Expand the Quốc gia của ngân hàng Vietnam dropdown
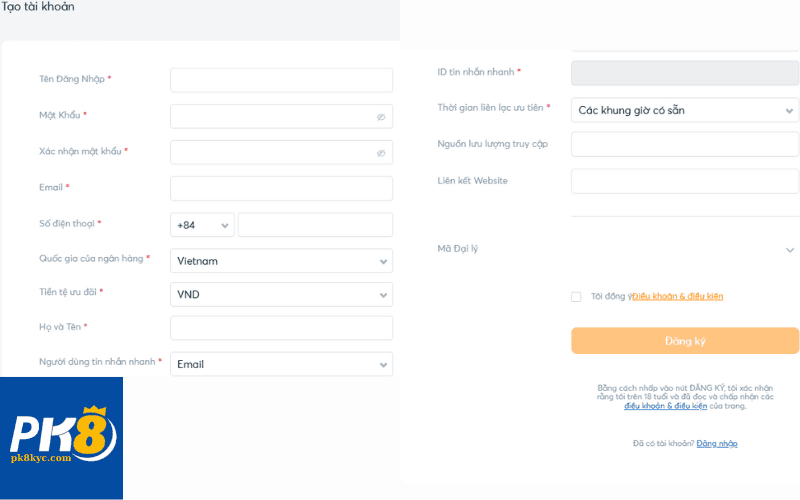This screenshot has height=500, width=800. [x=281, y=261]
